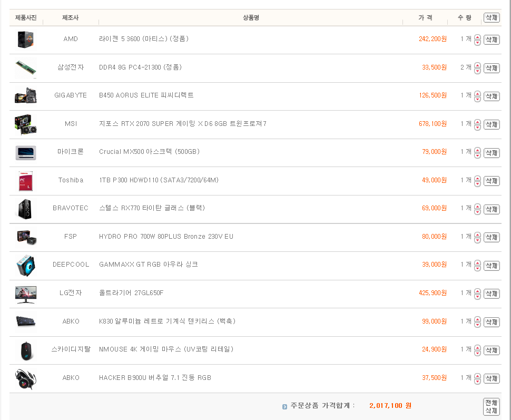Delete the DEEPCOOL GAMMAXX GT row

(492, 266)
